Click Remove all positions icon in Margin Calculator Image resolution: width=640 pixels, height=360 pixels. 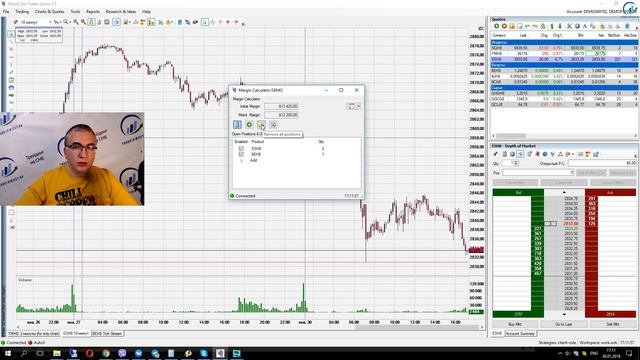[x=261, y=125]
